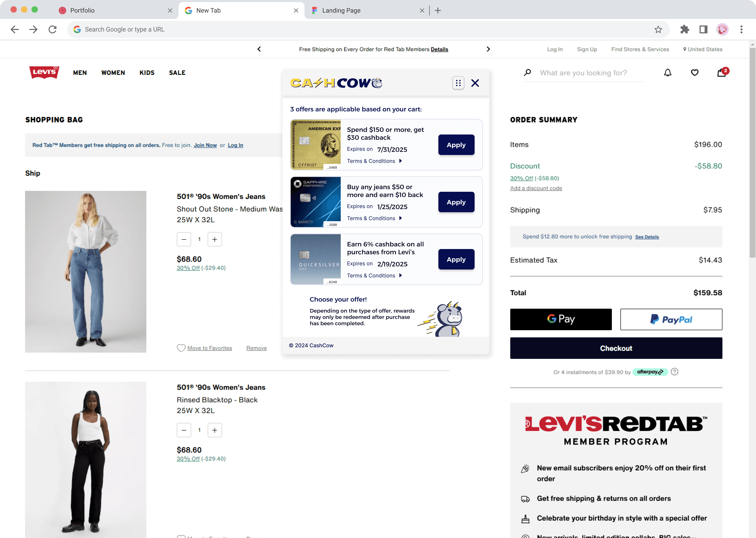Open the SALE menu
756x538 pixels.
point(177,73)
